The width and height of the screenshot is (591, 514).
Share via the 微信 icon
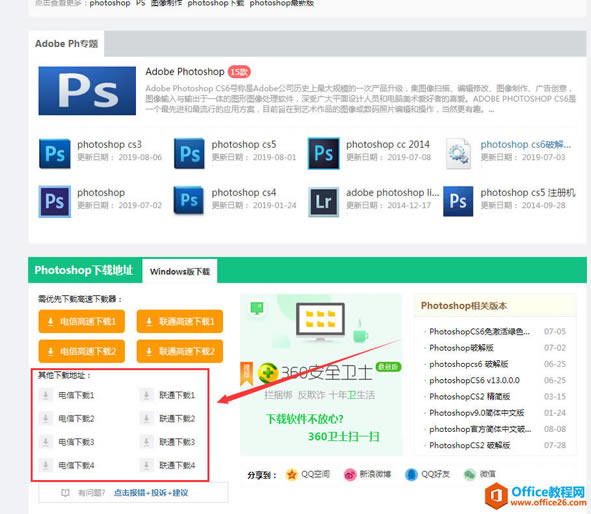coord(470,475)
